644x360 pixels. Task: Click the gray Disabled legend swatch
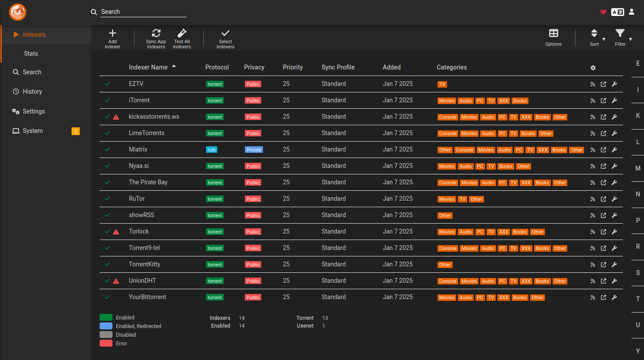click(106, 335)
